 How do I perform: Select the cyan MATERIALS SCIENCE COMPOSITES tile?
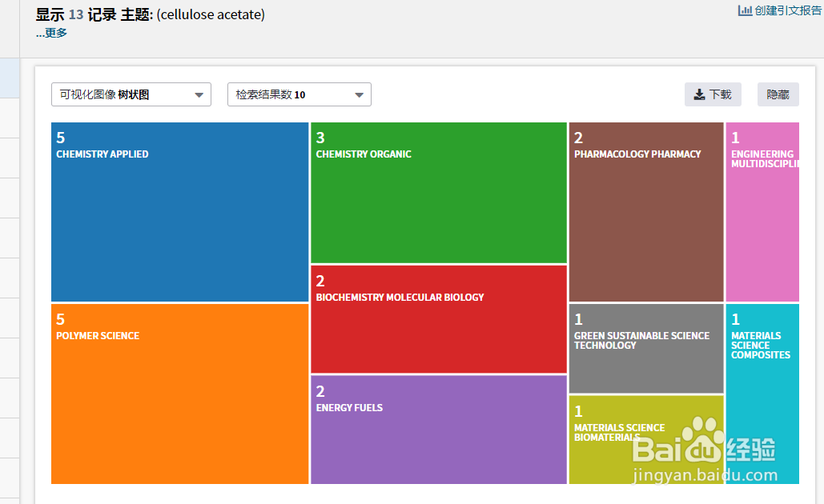pyautogui.click(x=762, y=394)
